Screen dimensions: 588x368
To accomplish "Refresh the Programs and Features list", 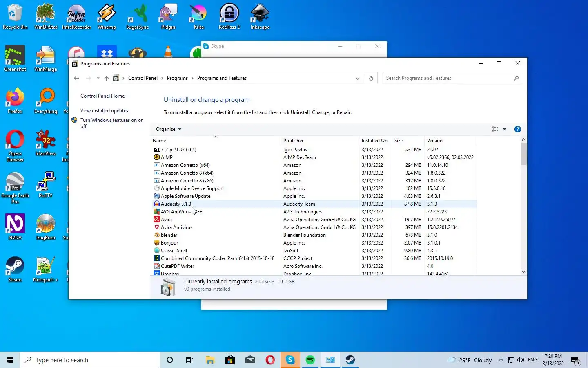I will tap(371, 78).
